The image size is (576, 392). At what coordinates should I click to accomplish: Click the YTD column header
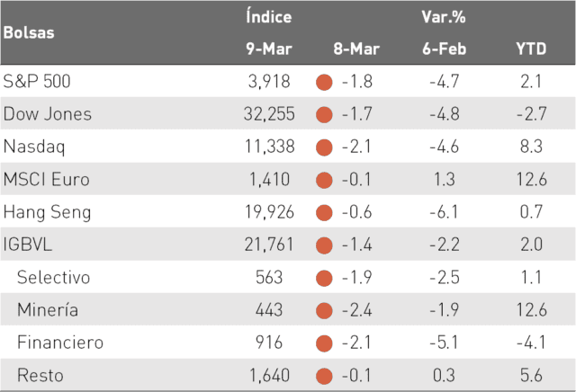[x=531, y=49]
